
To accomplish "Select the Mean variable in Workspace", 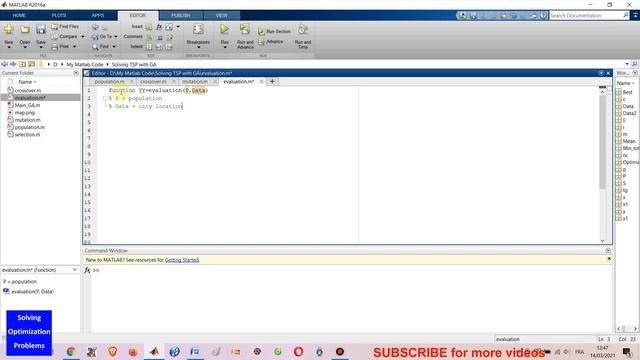I will tap(629, 141).
